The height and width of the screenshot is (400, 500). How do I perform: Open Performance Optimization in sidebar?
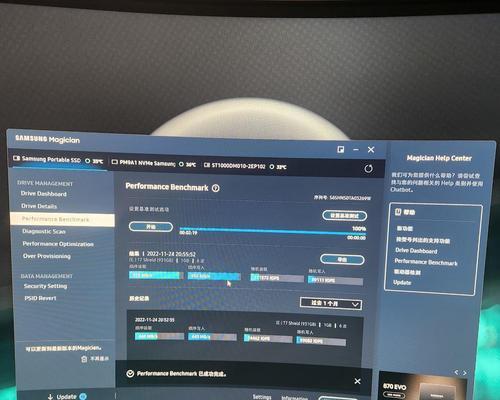point(58,244)
